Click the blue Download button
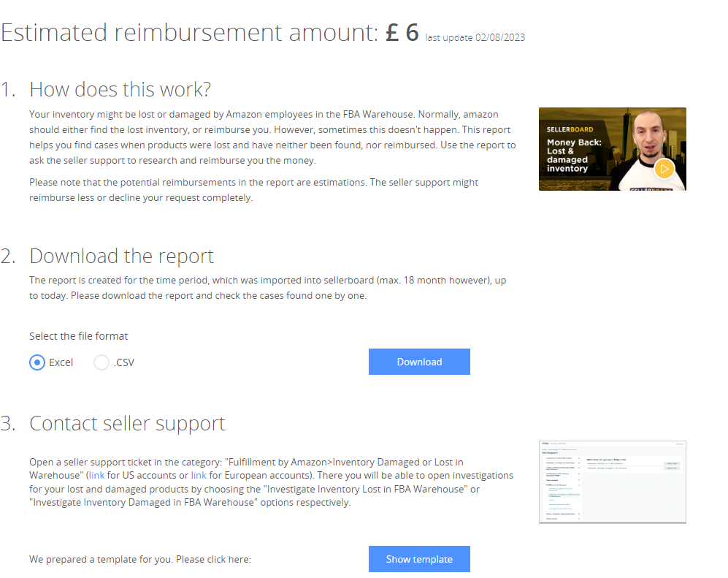Image resolution: width=728 pixels, height=578 pixels. pyautogui.click(x=419, y=362)
